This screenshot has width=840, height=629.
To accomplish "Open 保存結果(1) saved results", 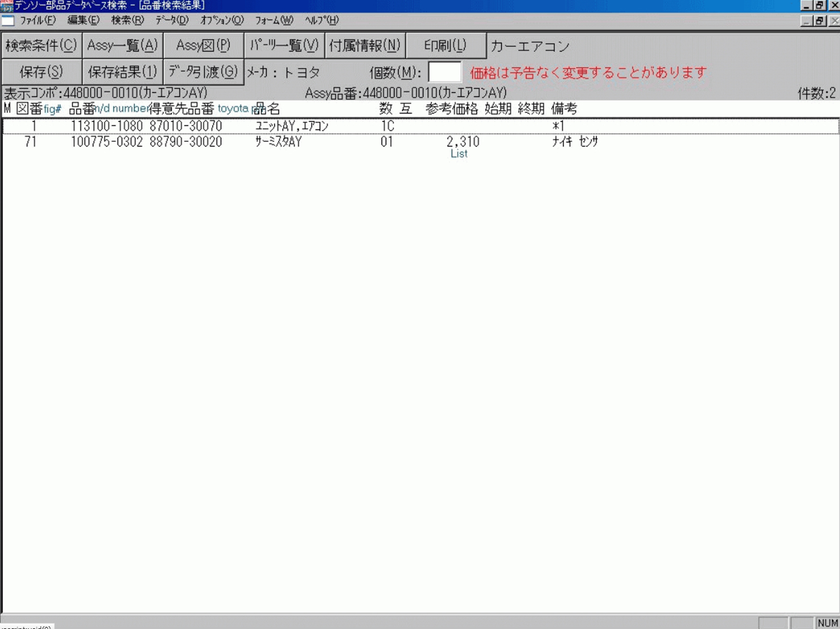I will [123, 72].
